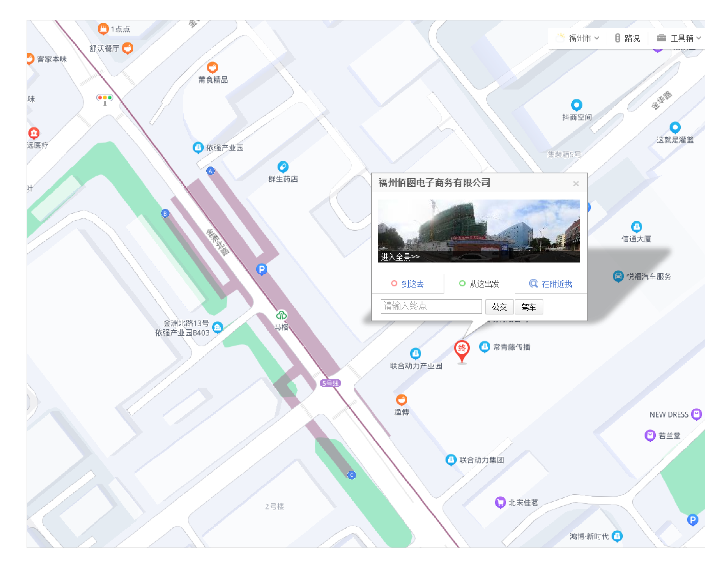Click the 信通大厦 building marker
The height and width of the screenshot is (569, 728).
coord(636,227)
